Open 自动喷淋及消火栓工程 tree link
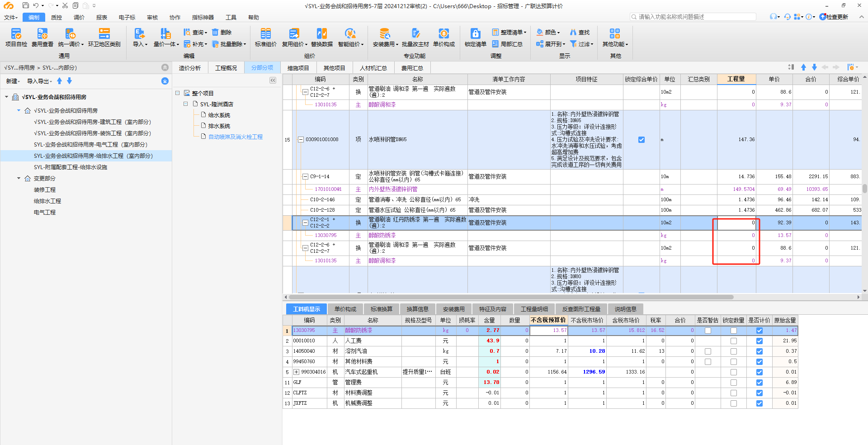 click(236, 137)
